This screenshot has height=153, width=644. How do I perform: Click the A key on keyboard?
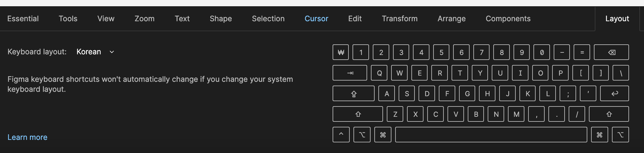pos(386,93)
